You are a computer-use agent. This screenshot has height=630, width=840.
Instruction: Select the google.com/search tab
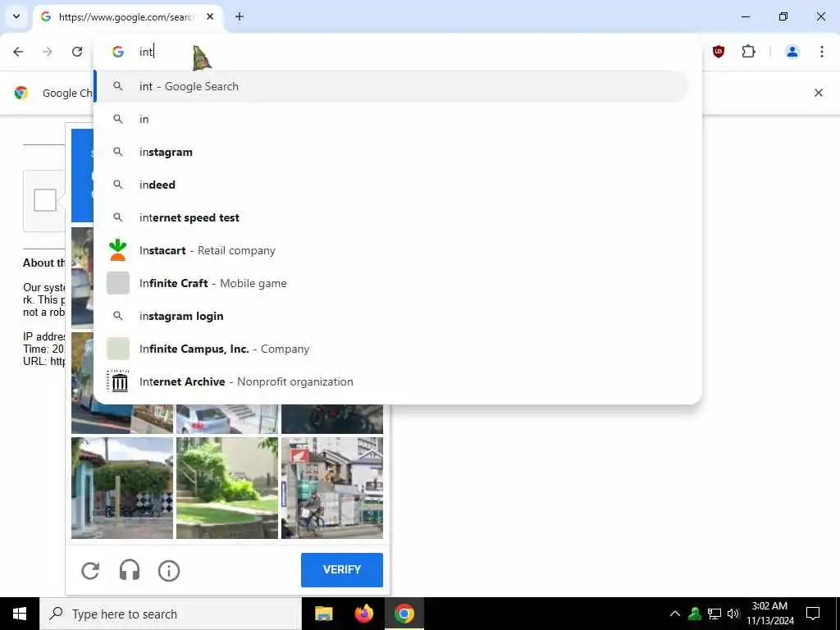[129, 17]
